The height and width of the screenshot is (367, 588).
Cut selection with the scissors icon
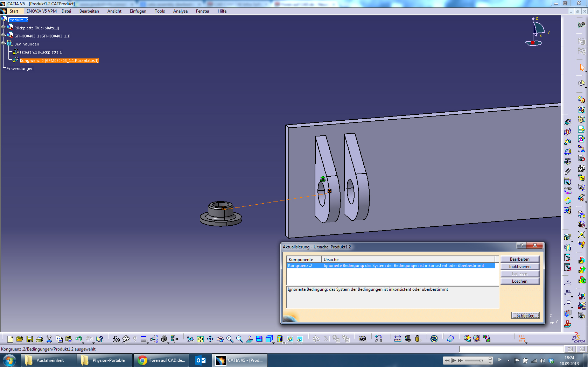pyautogui.click(x=49, y=339)
